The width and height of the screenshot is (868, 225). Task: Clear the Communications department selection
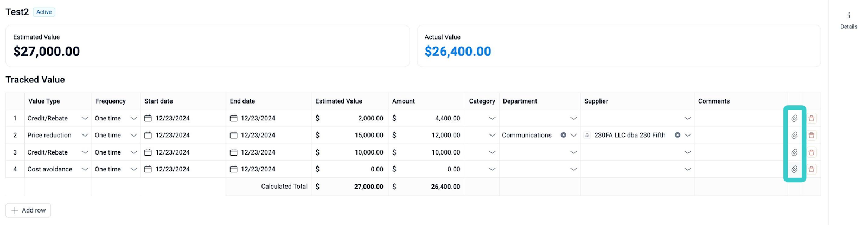563,135
